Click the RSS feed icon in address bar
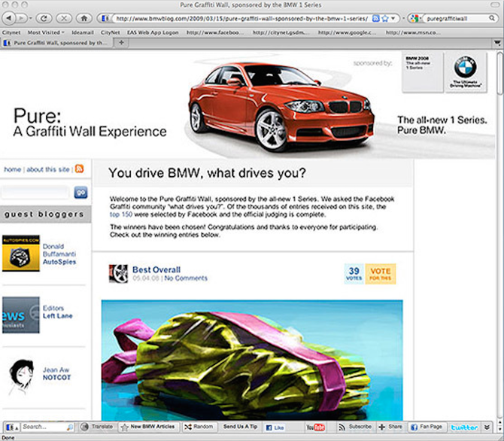The height and width of the screenshot is (441, 504). [375, 19]
